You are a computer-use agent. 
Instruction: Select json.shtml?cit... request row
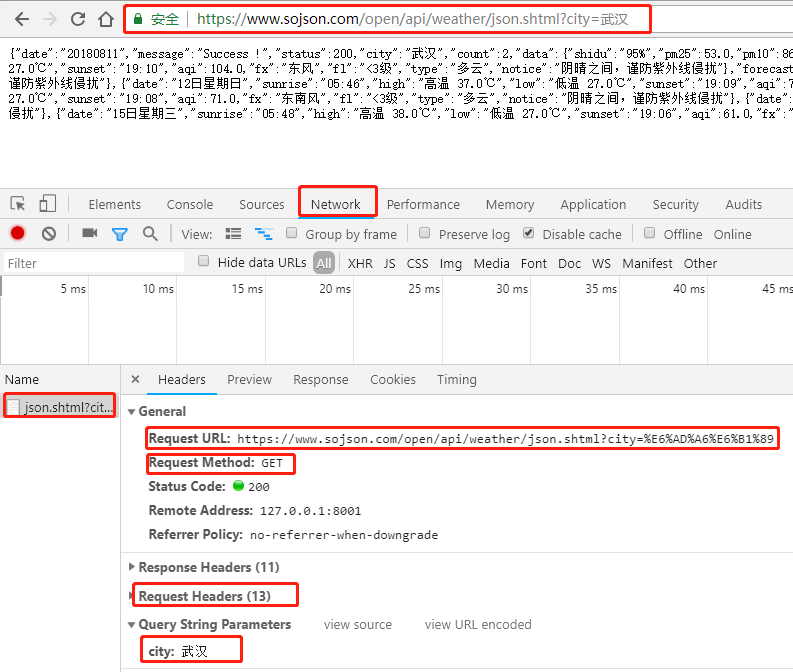[60, 407]
